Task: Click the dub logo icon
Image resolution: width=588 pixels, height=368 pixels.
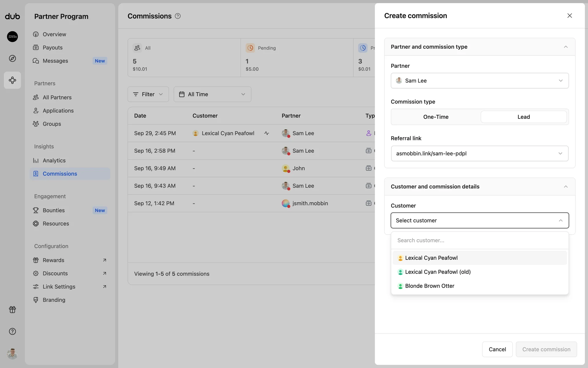Action: pos(12,16)
